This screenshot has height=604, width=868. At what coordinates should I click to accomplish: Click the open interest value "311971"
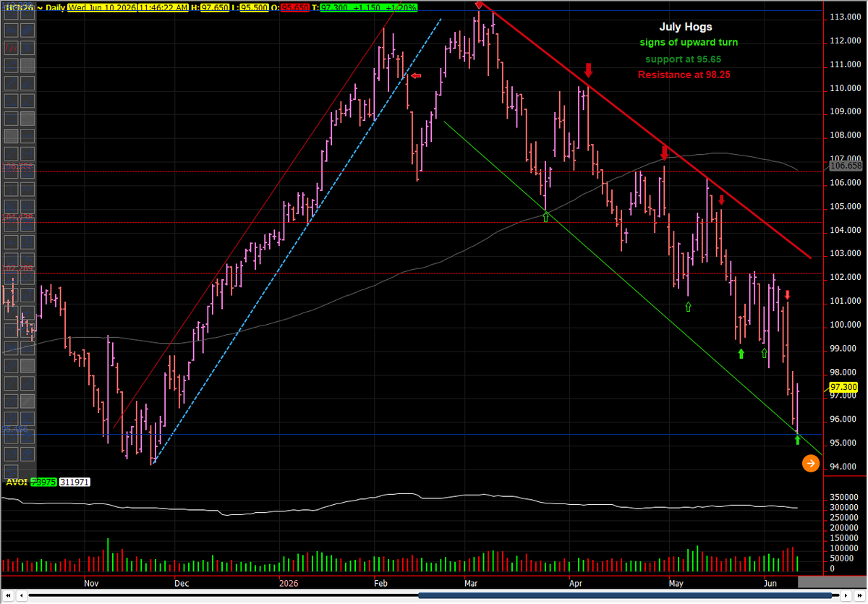(x=74, y=482)
